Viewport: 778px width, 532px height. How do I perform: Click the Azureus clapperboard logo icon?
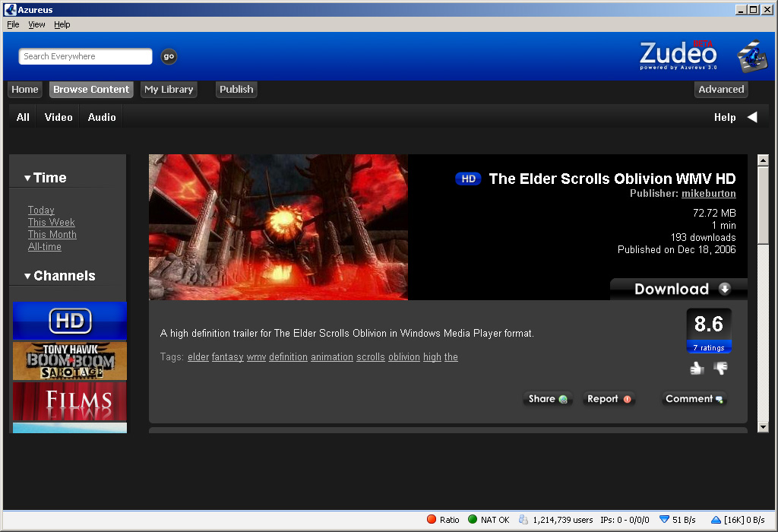point(752,56)
